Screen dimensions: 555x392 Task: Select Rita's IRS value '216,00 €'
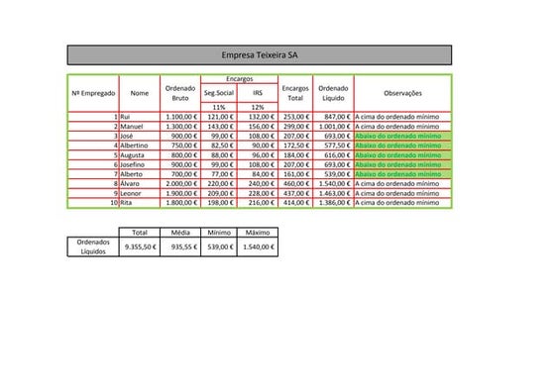[258, 203]
